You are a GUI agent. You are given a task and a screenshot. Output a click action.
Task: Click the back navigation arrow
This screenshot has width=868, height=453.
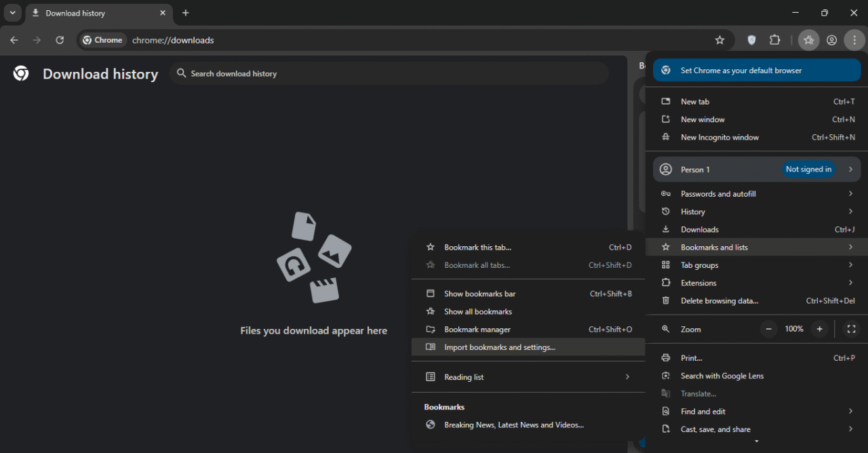[14, 40]
